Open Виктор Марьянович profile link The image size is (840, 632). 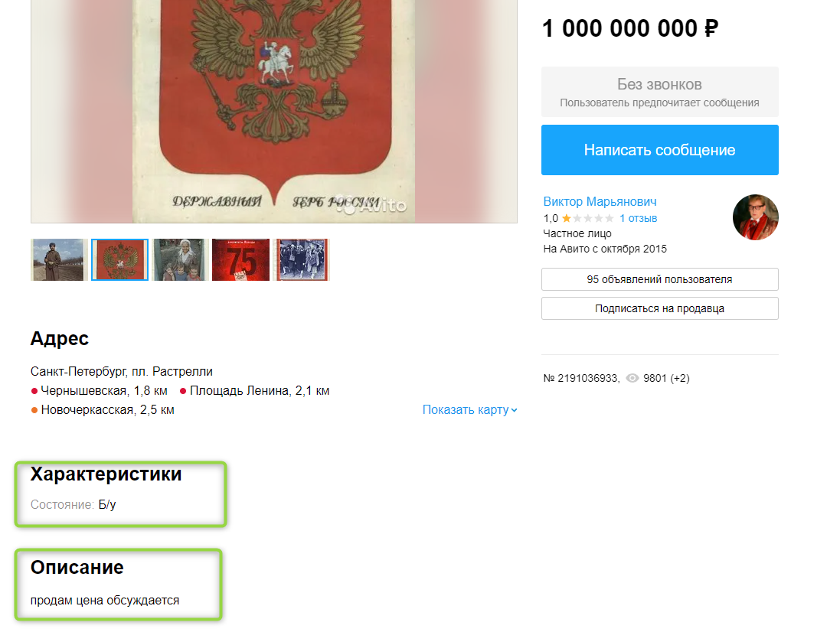pyautogui.click(x=600, y=202)
